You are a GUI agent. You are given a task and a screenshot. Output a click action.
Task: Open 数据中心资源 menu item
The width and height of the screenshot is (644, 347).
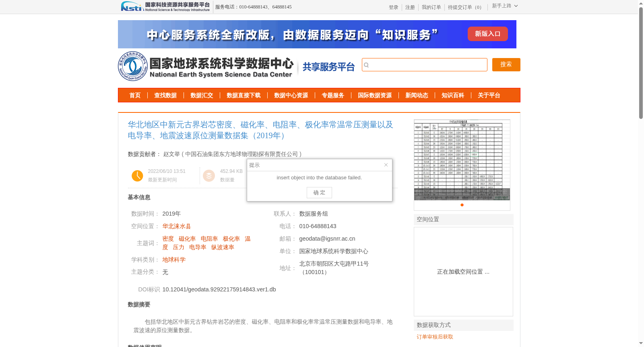[x=291, y=96]
